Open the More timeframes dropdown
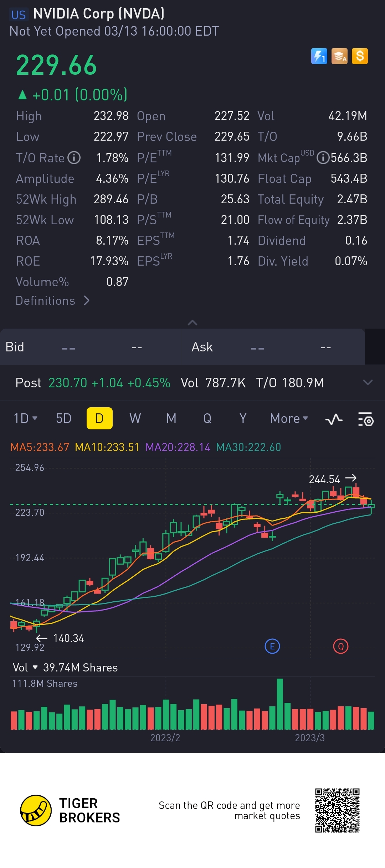Image resolution: width=385 pixels, height=868 pixels. [x=289, y=418]
